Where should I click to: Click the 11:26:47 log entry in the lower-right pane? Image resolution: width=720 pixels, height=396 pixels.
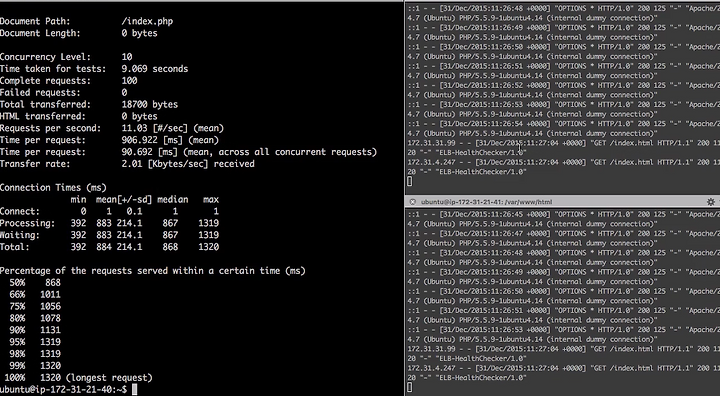563,238
